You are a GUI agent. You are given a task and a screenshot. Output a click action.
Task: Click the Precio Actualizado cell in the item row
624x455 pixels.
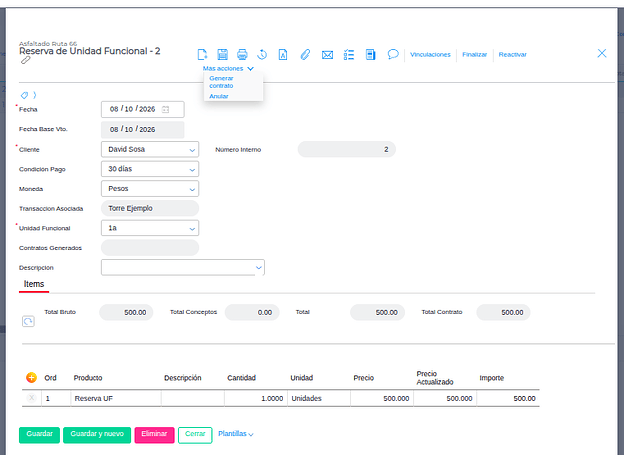[x=445, y=398]
